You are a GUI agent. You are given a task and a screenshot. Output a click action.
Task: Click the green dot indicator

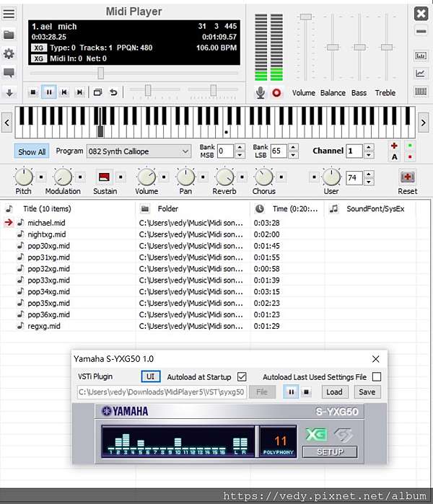pos(410,146)
